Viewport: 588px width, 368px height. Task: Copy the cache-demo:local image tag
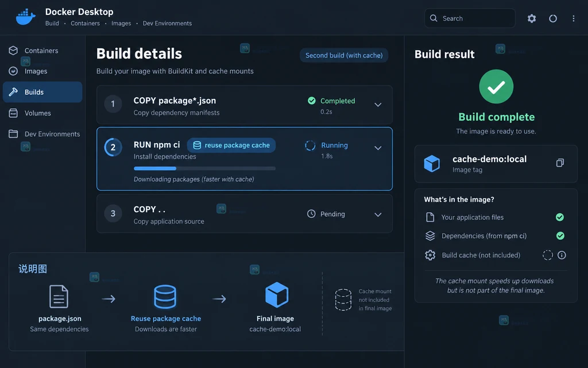pos(560,163)
